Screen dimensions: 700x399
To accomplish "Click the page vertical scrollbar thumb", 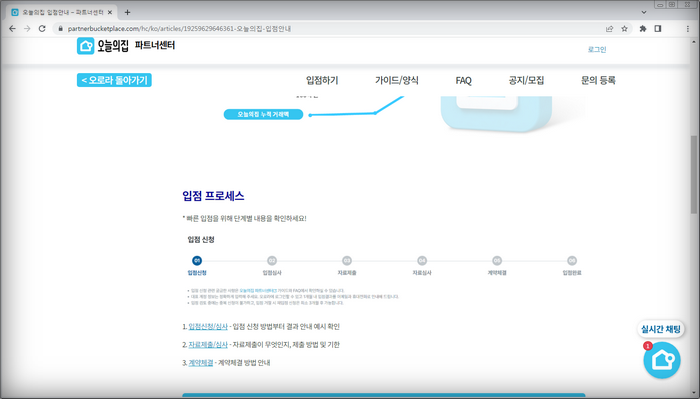I will 694,176.
